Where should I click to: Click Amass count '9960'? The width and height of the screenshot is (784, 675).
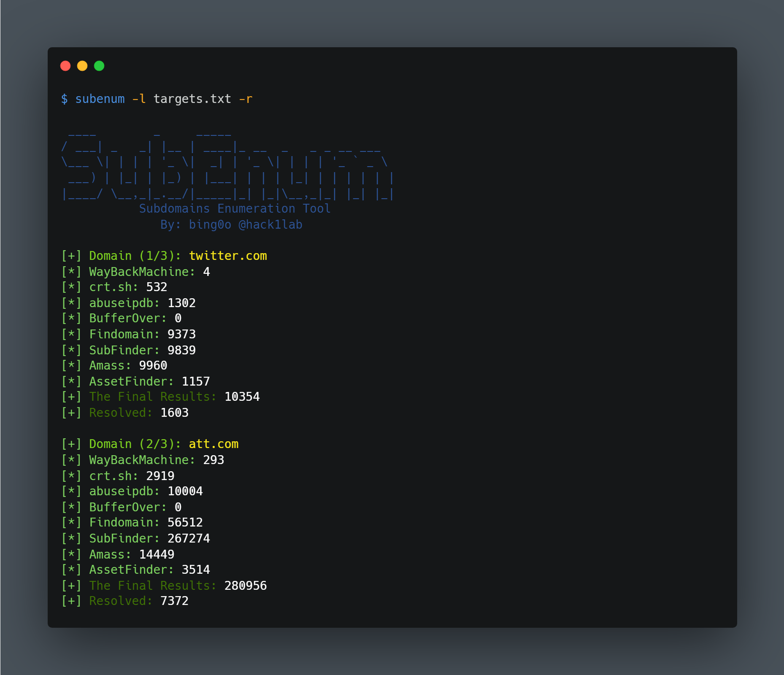click(153, 365)
